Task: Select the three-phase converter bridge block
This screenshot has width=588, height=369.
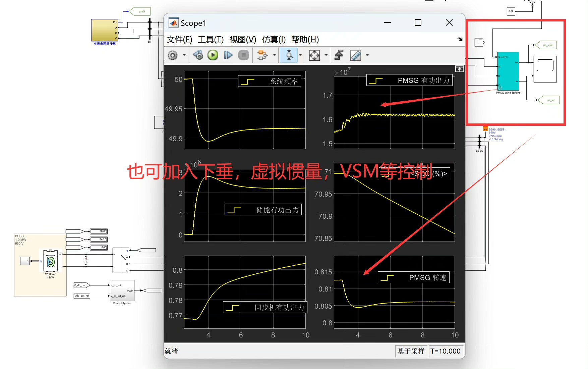Action: (x=121, y=260)
